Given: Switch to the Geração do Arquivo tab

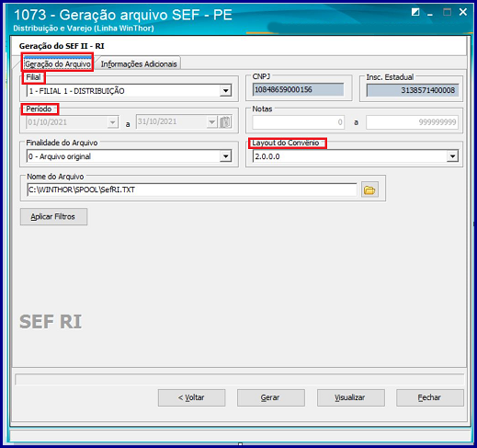Looking at the screenshot, I should 58,64.
